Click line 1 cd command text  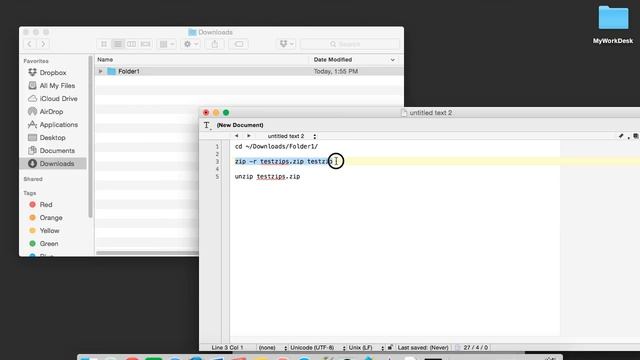pyautogui.click(x=276, y=147)
